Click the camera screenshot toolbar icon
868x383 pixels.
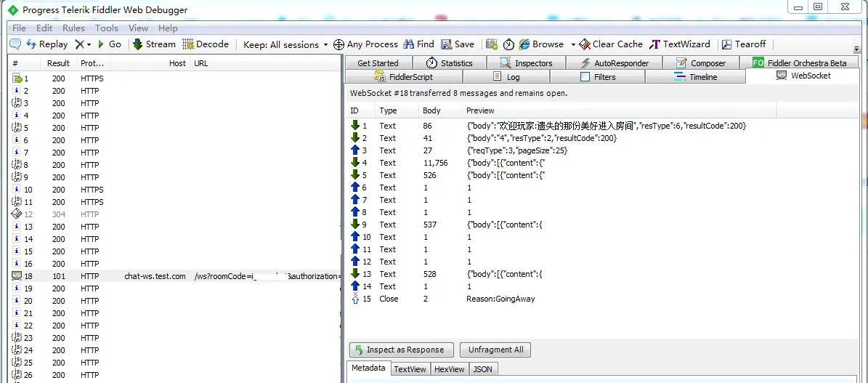pyautogui.click(x=492, y=44)
